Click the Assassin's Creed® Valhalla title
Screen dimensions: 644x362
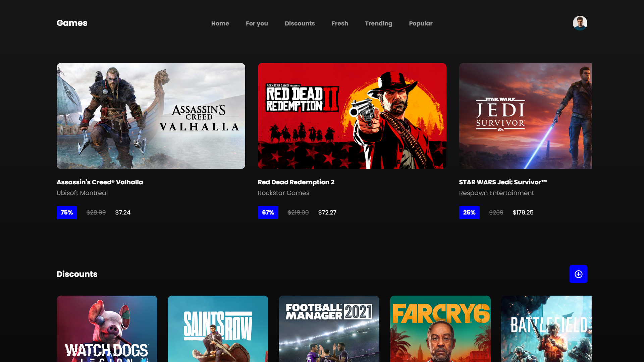pyautogui.click(x=100, y=182)
